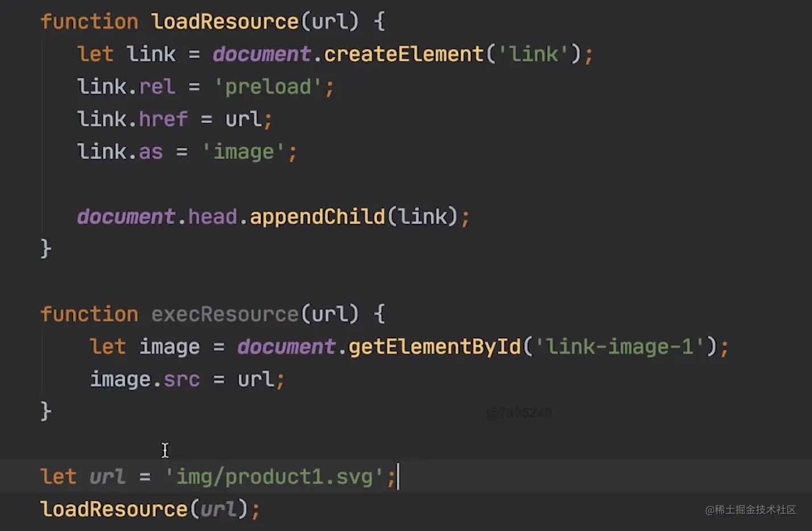
Task: Click the image variable in 'let image' declaration
Action: coord(169,347)
